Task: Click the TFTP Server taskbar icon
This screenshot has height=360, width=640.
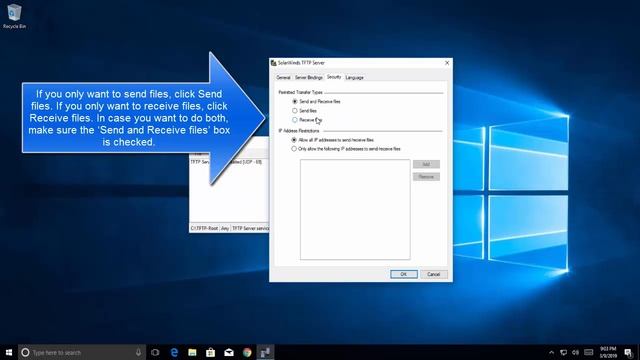Action: (265, 352)
